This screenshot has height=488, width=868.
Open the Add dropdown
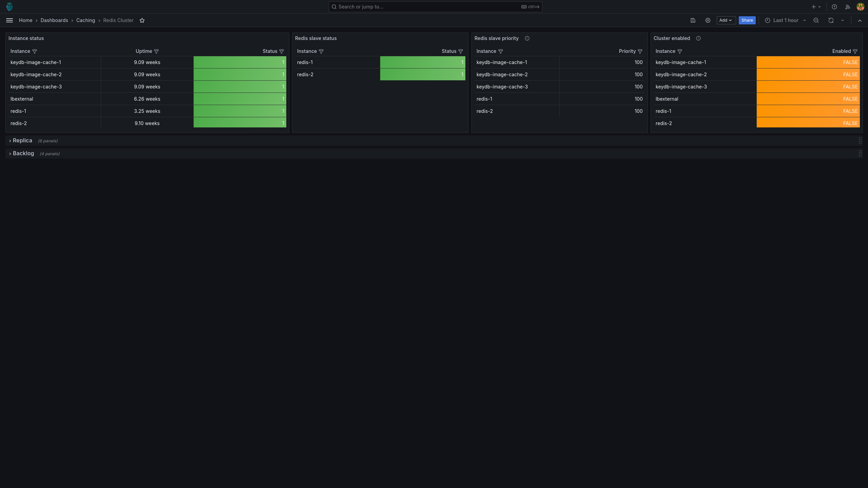[x=726, y=20]
